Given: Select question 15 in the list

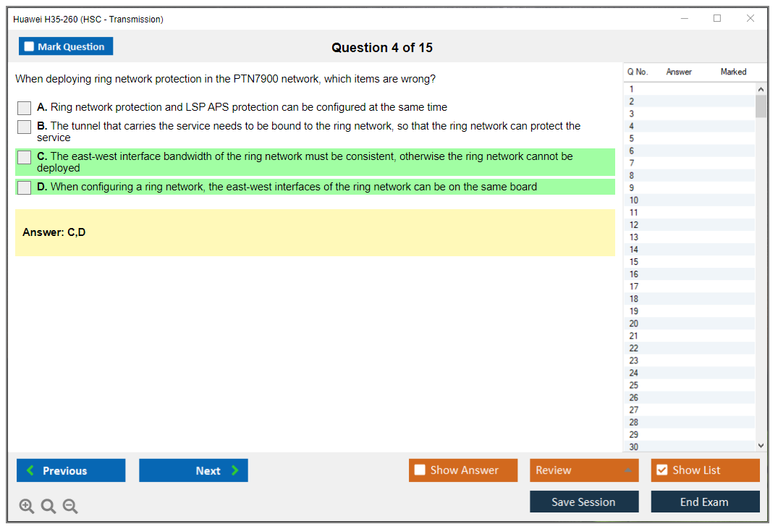Looking at the screenshot, I should point(634,262).
